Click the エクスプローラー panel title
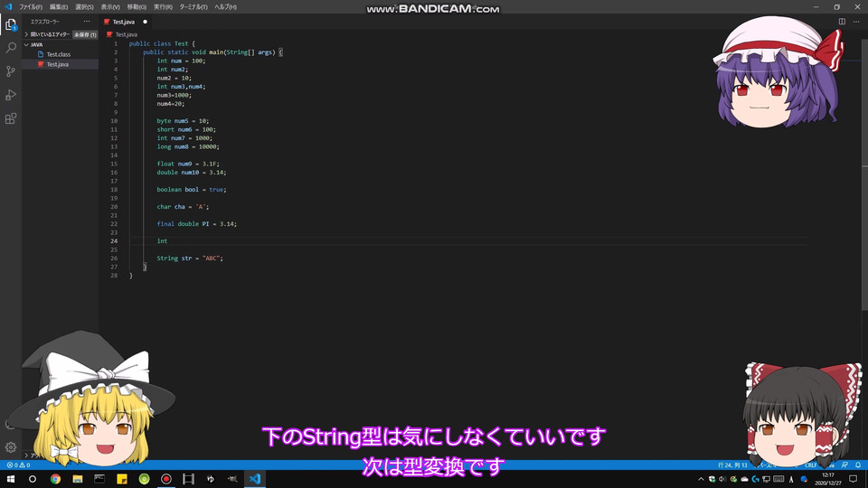Image resolution: width=868 pixels, height=488 pixels. (45, 22)
